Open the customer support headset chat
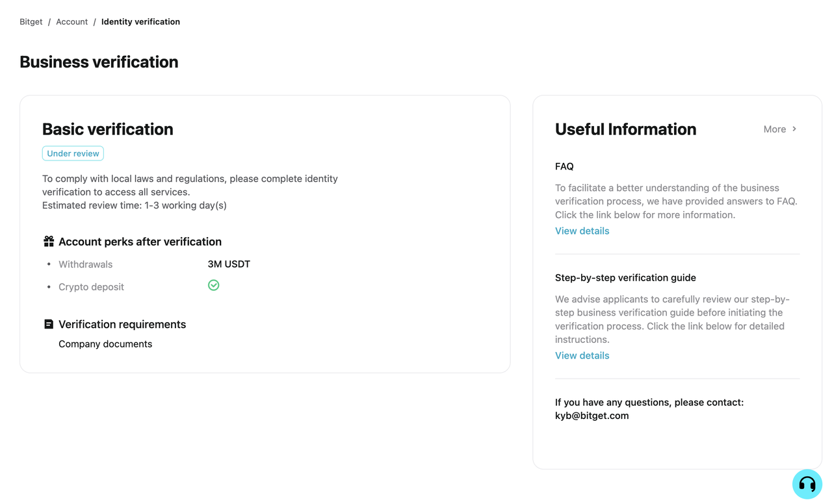Viewport: 832px width, 504px height. tap(807, 484)
